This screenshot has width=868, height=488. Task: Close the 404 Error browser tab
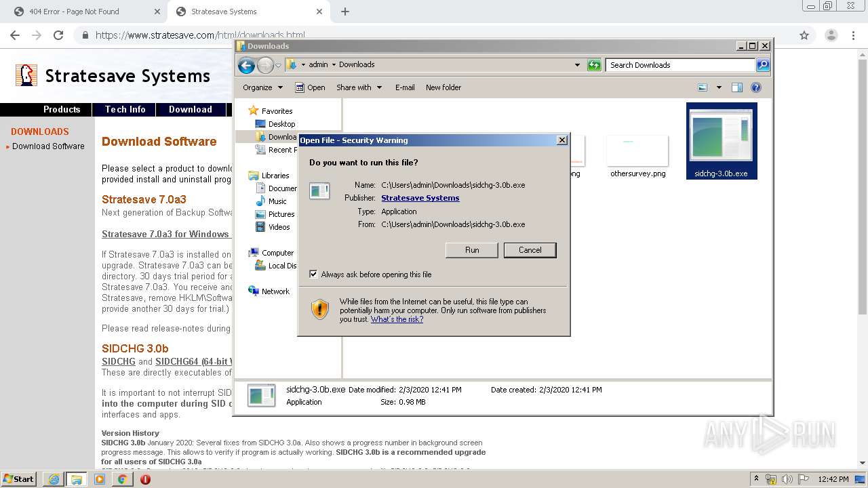click(x=157, y=12)
